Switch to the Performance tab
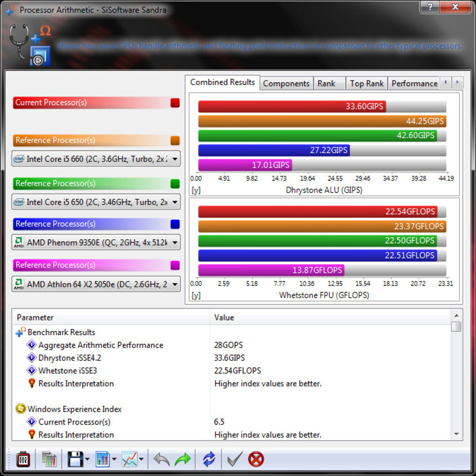 (x=414, y=83)
